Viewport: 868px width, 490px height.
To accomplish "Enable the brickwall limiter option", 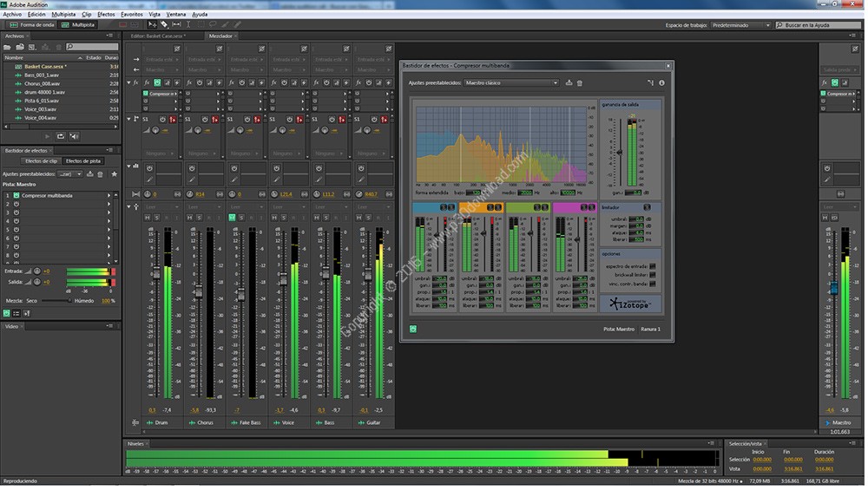I will 653,275.
